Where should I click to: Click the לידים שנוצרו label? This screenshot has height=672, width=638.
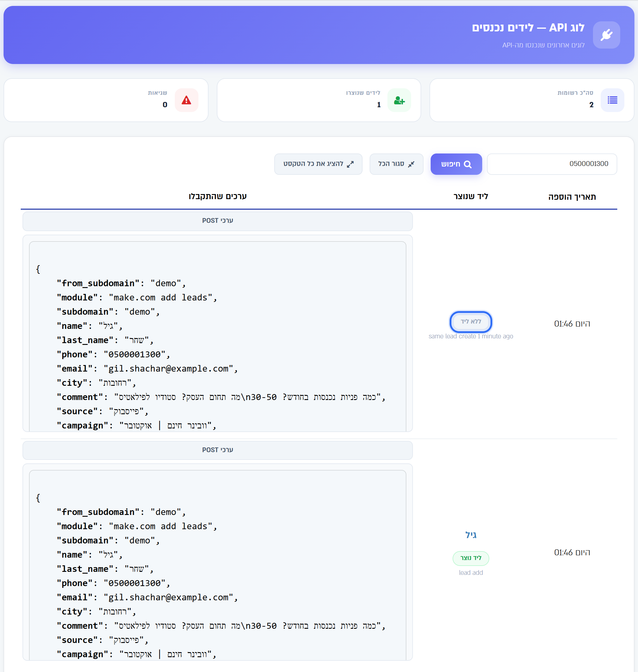[x=363, y=93]
